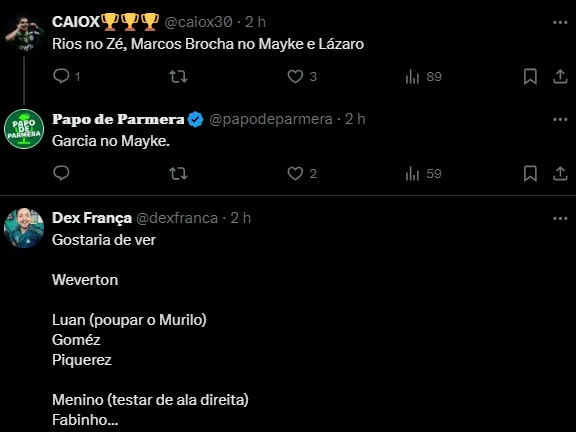
Task: Open more options on Dex França's tweet
Action: pyautogui.click(x=560, y=219)
